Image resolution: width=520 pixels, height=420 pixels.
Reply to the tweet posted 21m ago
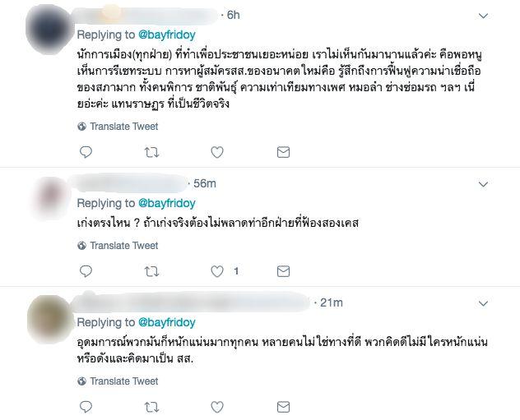pyautogui.click(x=88, y=405)
